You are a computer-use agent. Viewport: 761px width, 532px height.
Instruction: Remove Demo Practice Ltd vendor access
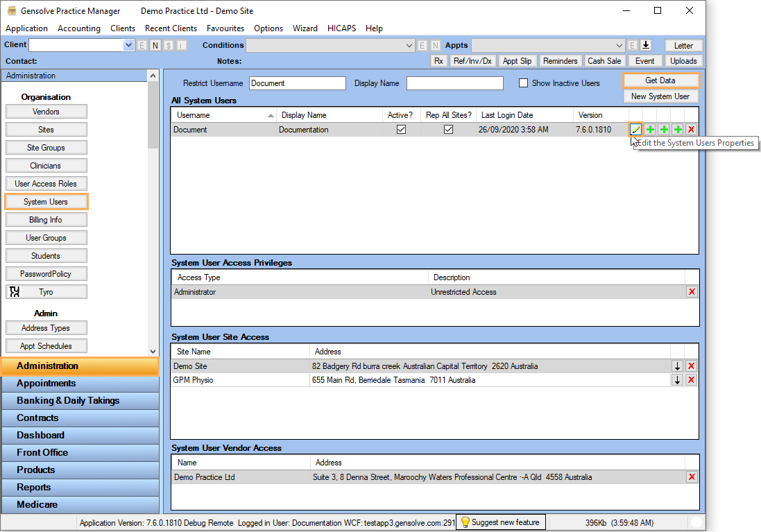pyautogui.click(x=691, y=477)
